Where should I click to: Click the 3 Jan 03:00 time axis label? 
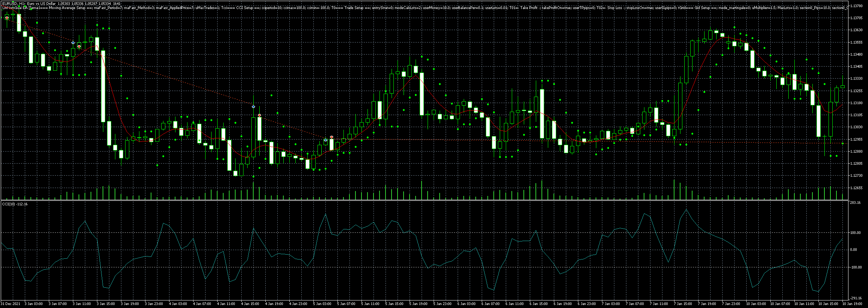coord(33,303)
